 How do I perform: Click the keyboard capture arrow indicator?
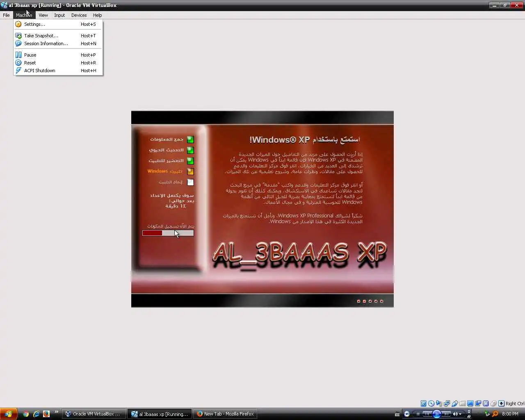point(501,404)
